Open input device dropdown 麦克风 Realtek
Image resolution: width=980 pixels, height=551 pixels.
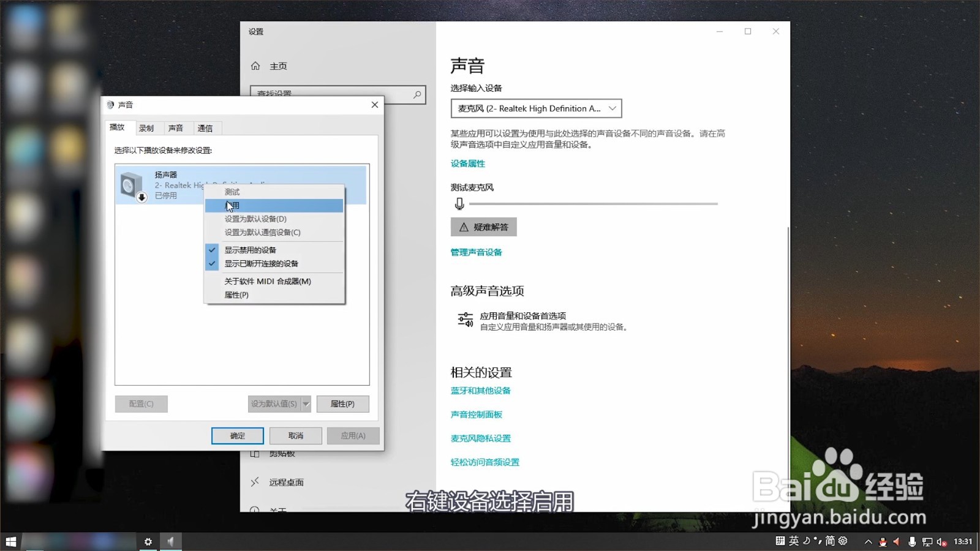536,108
